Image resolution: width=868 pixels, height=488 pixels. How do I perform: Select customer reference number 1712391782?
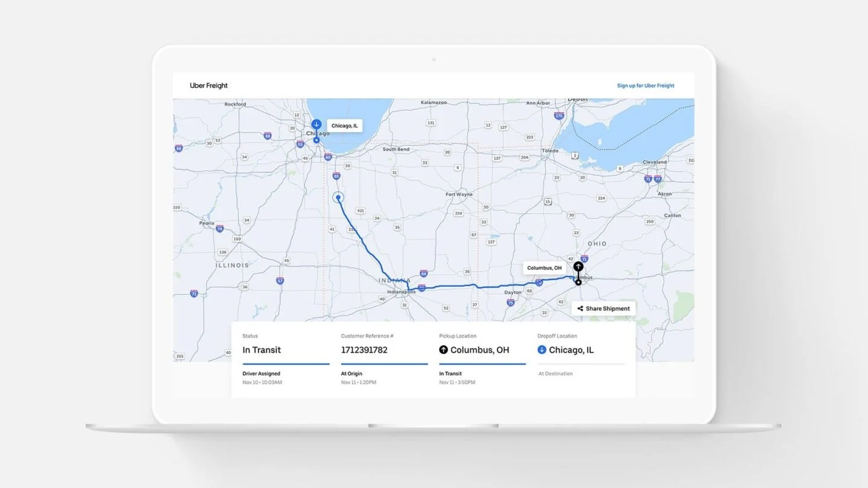(364, 350)
